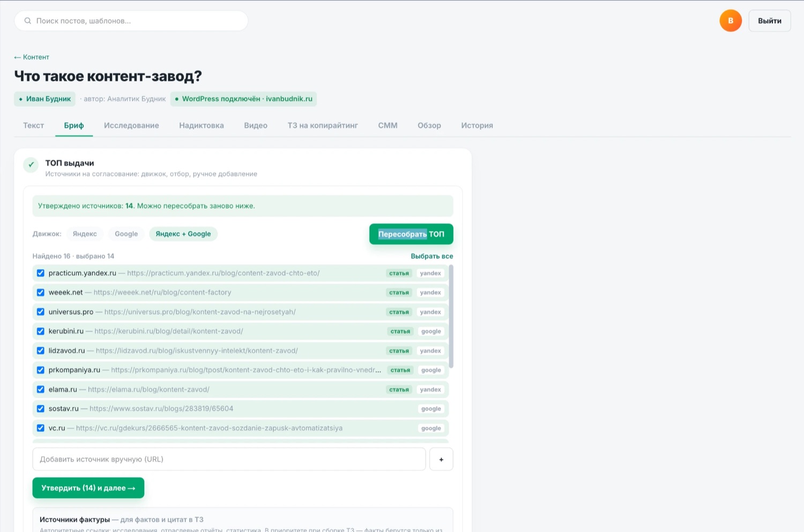Select the Бриф tab
The image size is (804, 532).
coord(74,125)
